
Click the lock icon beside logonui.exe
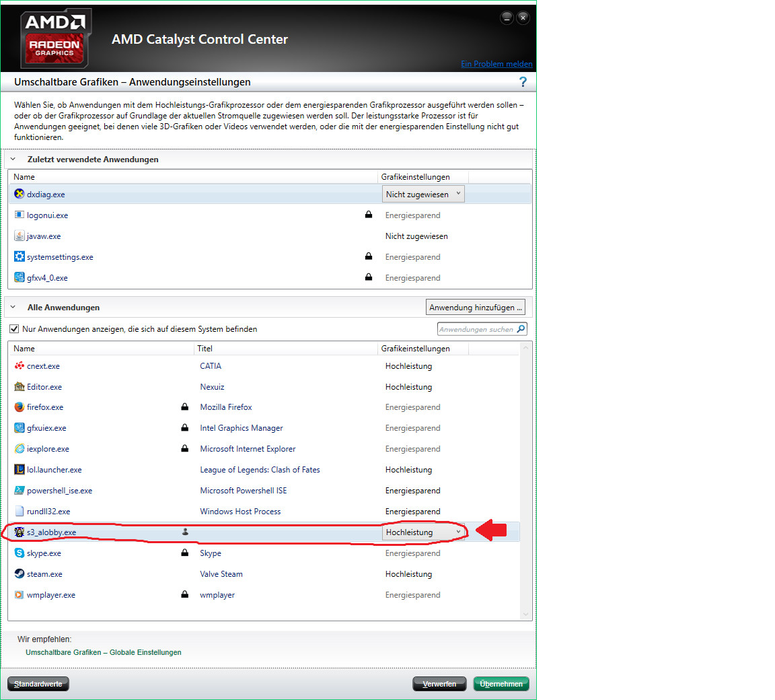[369, 215]
